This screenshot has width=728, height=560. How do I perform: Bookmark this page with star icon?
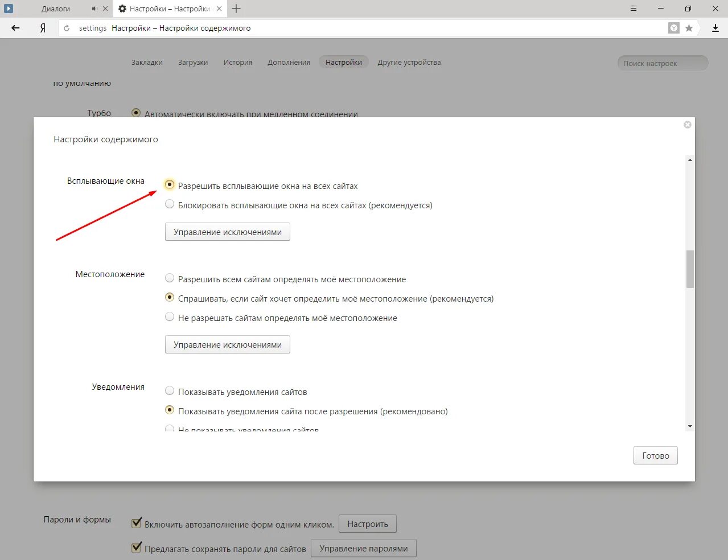pos(689,28)
